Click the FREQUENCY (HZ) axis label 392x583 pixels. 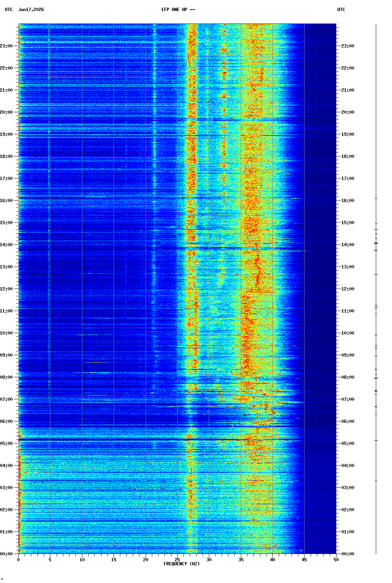pyautogui.click(x=182, y=564)
